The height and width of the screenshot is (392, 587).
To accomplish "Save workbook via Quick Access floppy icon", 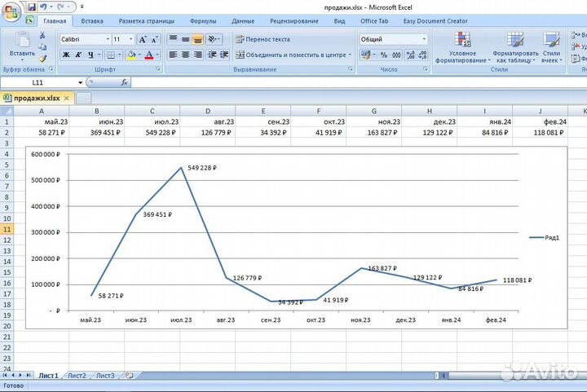I will 32,7.
